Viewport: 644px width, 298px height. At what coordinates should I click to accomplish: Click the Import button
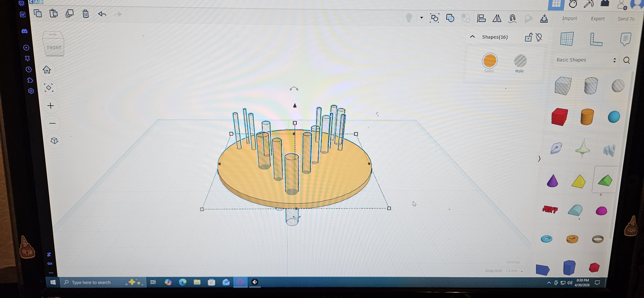(x=569, y=19)
